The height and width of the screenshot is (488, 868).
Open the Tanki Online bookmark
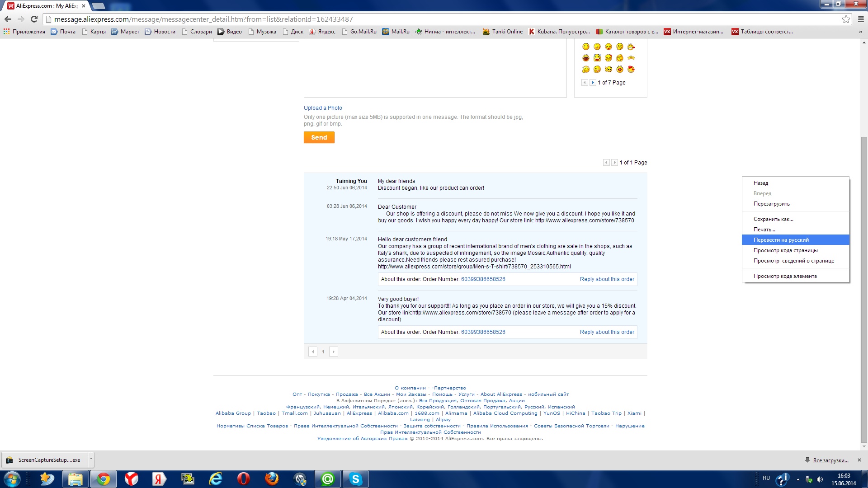pyautogui.click(x=503, y=32)
